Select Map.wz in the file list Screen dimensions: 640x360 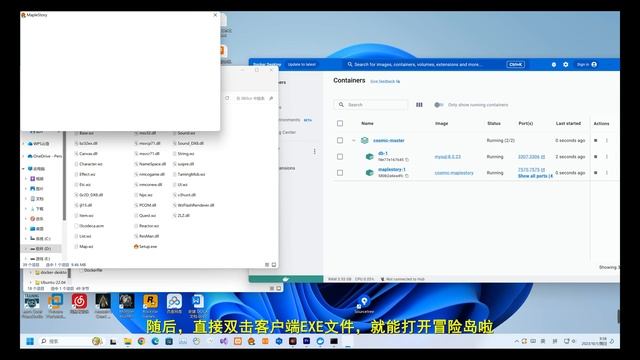(84, 247)
